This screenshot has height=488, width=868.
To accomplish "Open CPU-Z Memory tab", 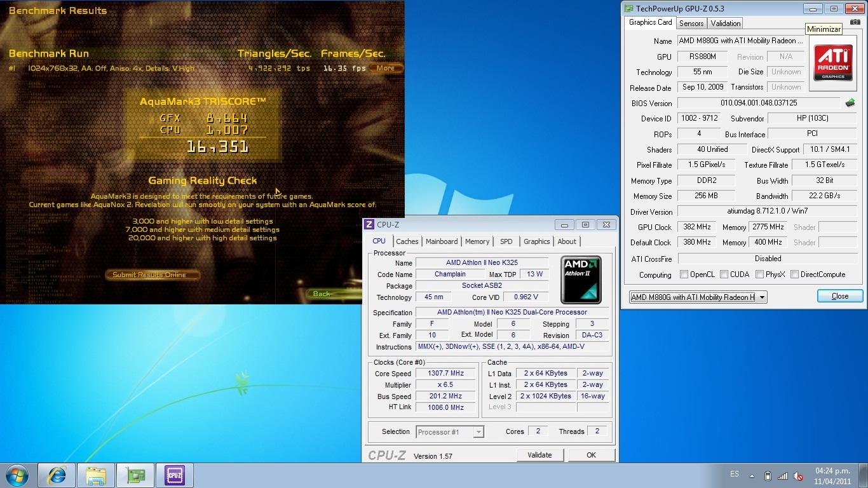I will click(x=477, y=241).
